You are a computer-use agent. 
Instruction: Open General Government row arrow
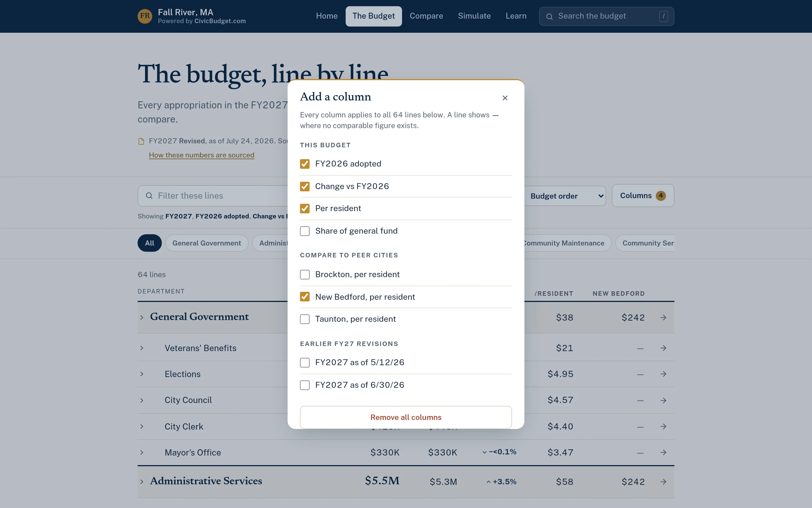point(663,317)
